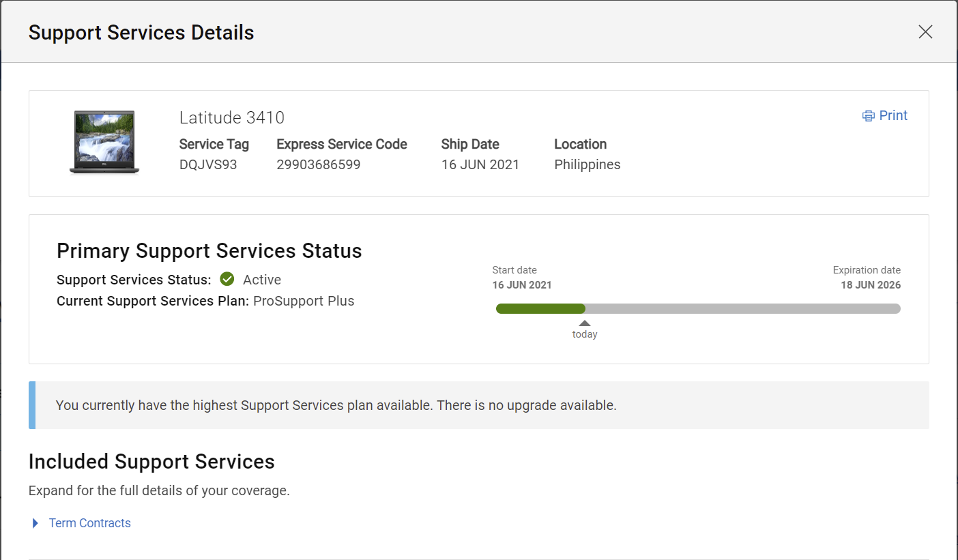The height and width of the screenshot is (560, 958).
Task: Click the Included Support Services heading
Action: point(151,462)
